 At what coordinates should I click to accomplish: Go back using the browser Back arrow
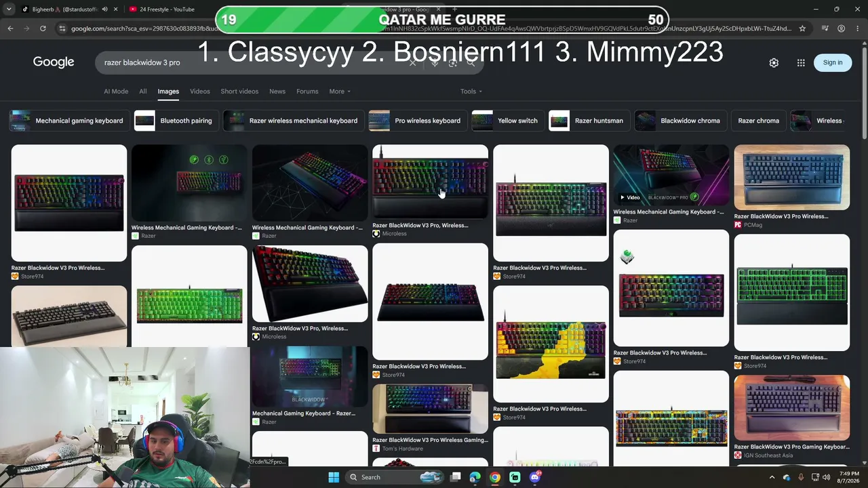pyautogui.click(x=10, y=28)
